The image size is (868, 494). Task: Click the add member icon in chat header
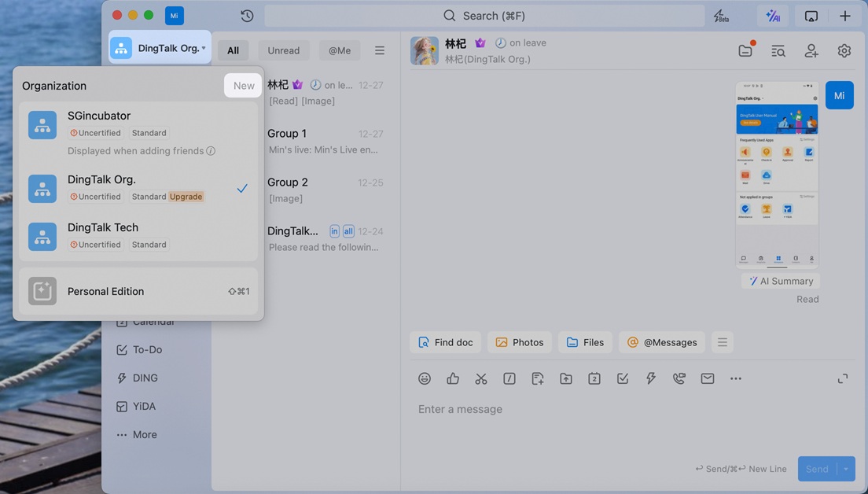click(x=811, y=51)
